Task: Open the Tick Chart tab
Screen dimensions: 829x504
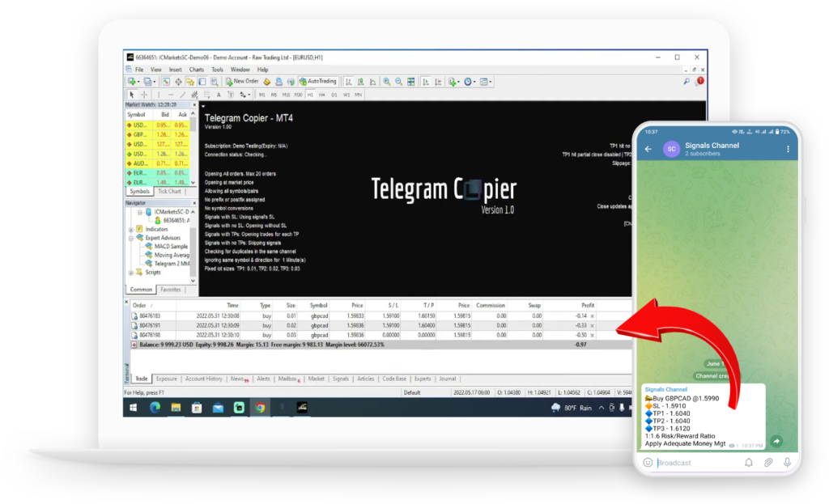Action: click(x=169, y=191)
